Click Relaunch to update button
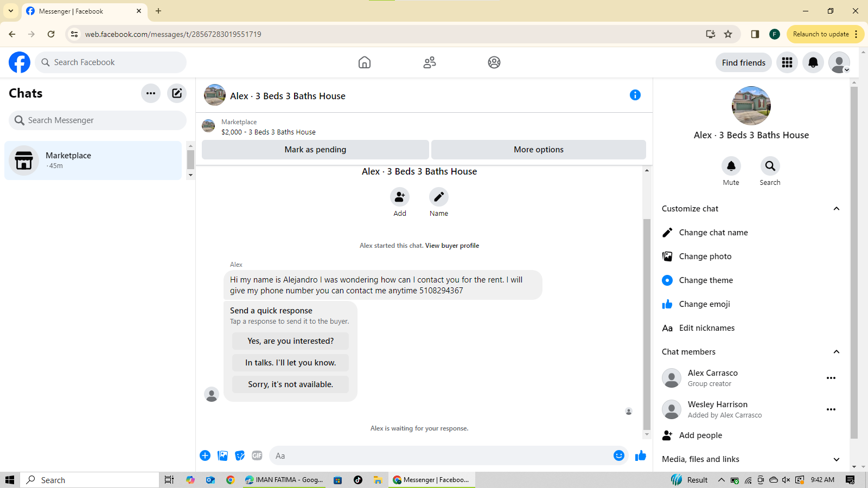This screenshot has height=488, width=868. pos(821,34)
